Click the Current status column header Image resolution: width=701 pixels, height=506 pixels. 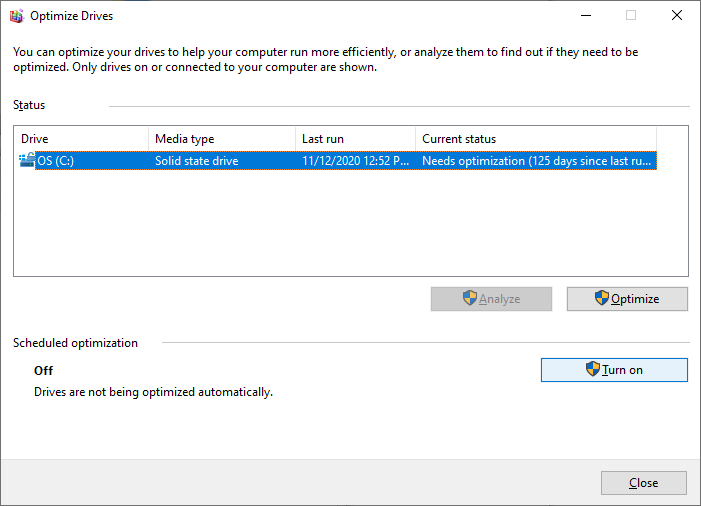coord(535,139)
